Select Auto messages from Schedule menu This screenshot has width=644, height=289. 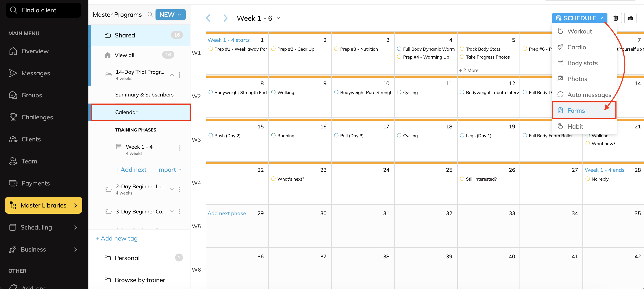pos(584,95)
